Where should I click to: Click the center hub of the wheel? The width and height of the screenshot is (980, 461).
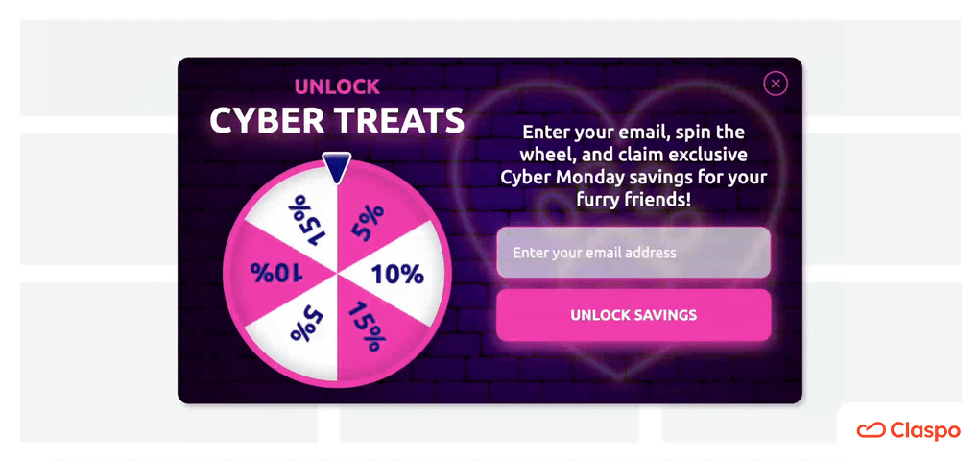(338, 274)
